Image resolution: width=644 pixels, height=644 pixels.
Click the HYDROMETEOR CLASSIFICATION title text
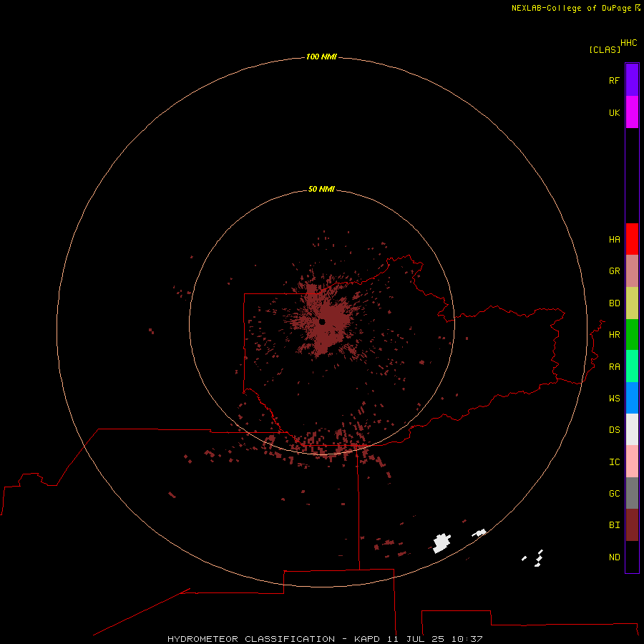coord(251,639)
